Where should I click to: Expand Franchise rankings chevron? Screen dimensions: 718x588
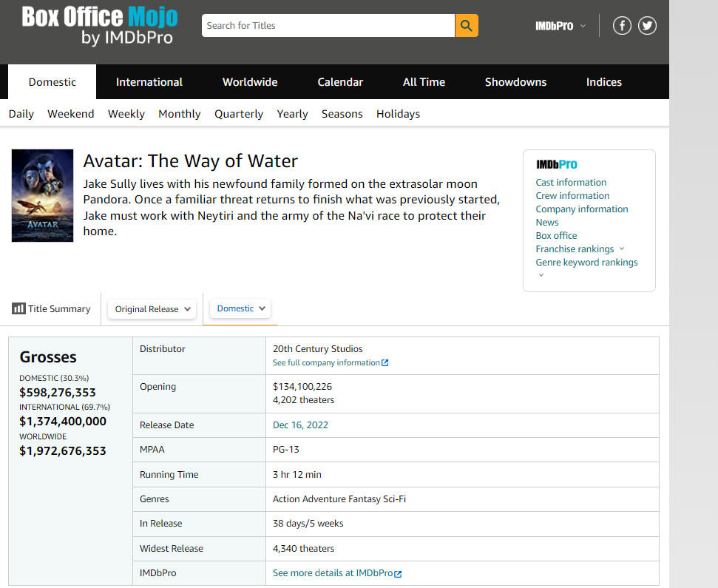[622, 249]
